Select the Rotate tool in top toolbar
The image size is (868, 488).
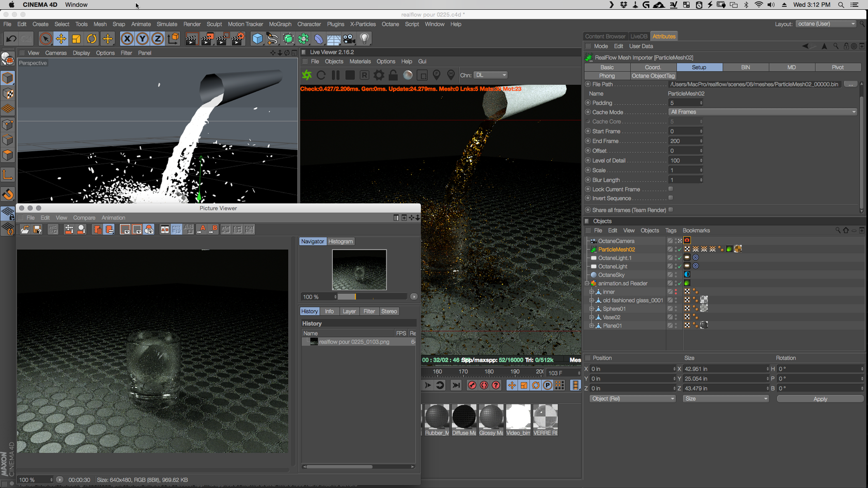[x=91, y=39]
